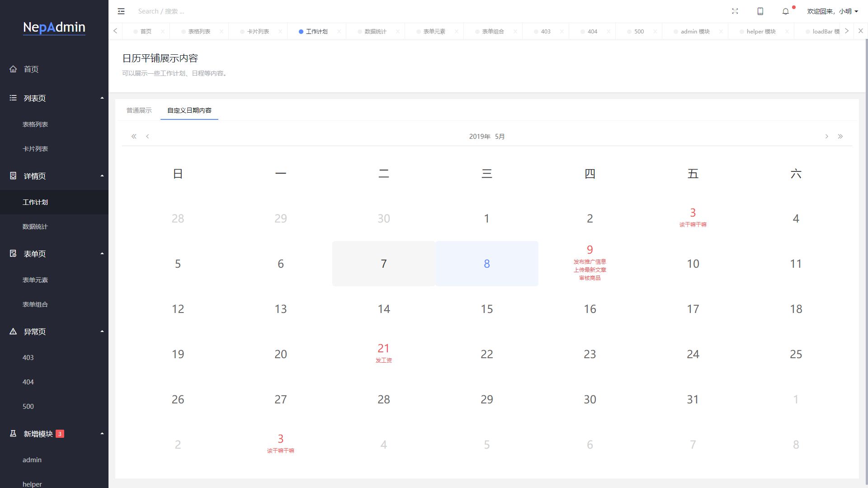Open the 2019年 year picker
This screenshot has width=868, height=488.
click(480, 137)
